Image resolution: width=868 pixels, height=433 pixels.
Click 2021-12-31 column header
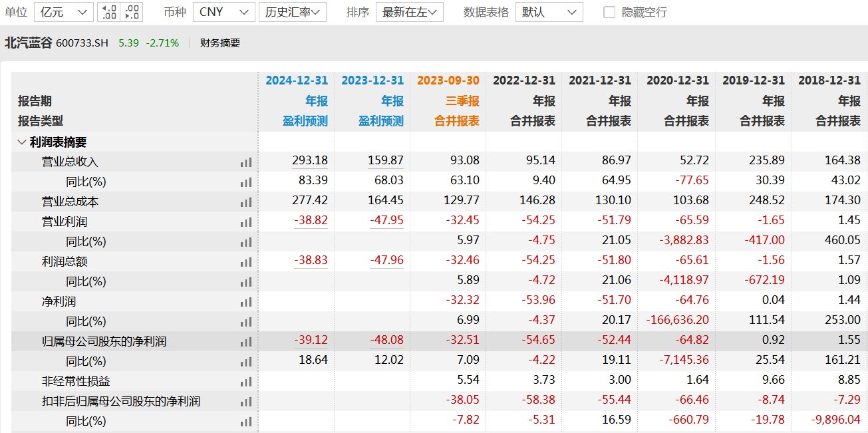coord(600,80)
